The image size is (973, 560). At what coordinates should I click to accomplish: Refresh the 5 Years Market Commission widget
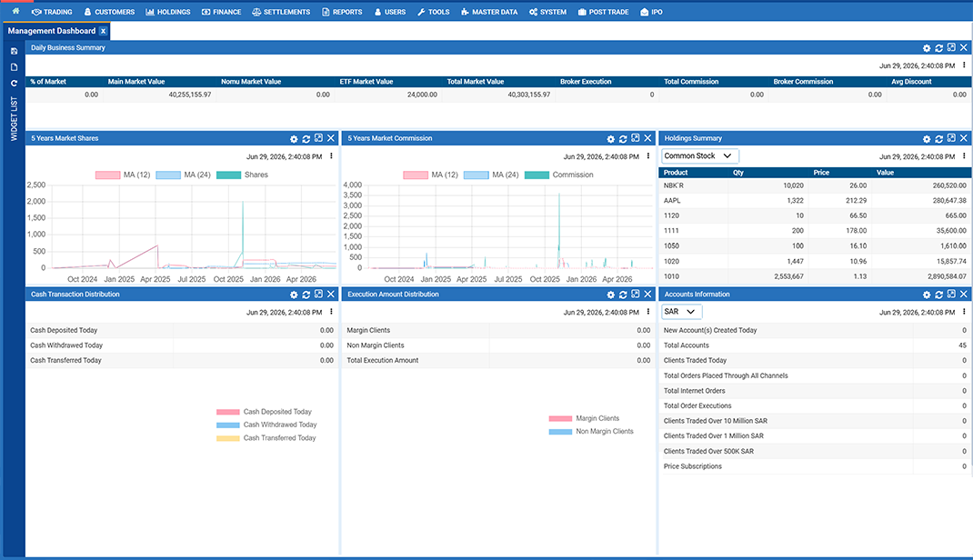pyautogui.click(x=623, y=139)
